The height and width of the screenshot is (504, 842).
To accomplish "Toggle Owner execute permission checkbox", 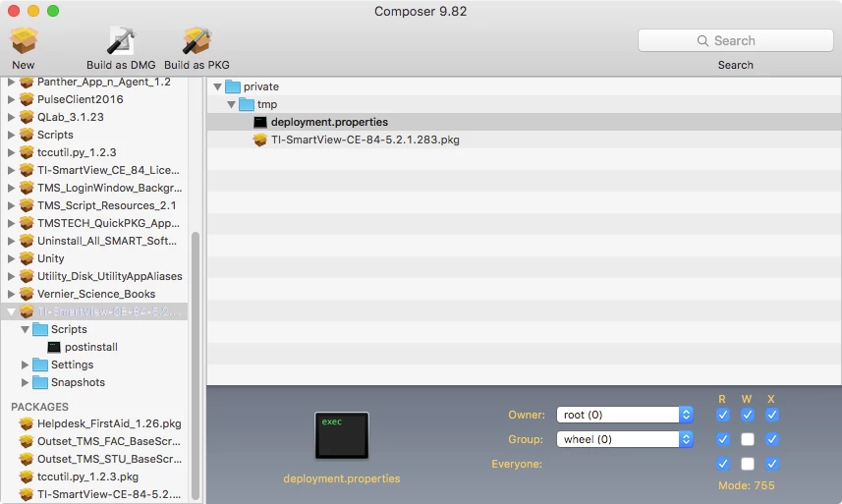I will click(x=771, y=415).
